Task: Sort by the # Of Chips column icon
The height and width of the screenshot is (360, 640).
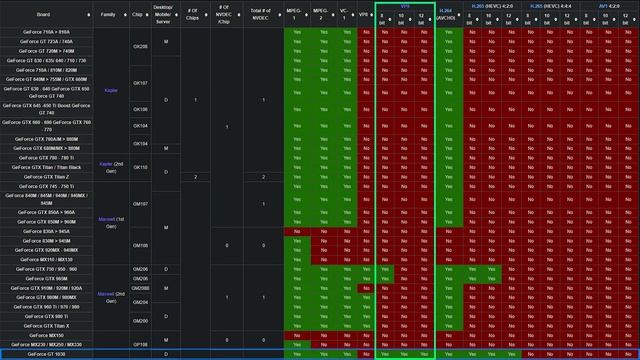Action: click(x=206, y=15)
